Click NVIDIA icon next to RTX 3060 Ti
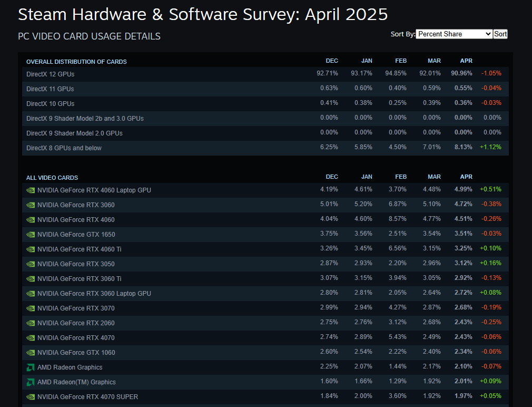 (x=31, y=279)
